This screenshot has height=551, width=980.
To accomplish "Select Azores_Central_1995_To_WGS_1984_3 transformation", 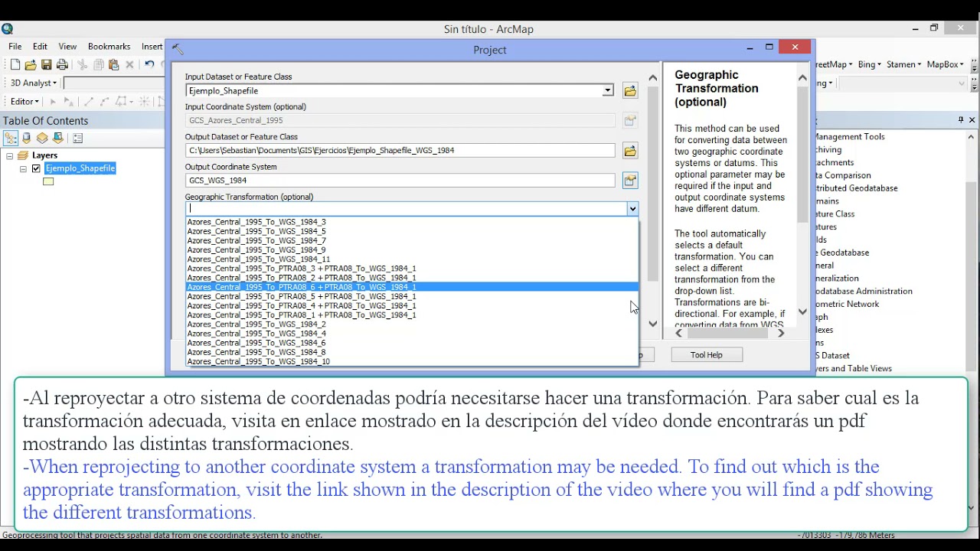I will (412, 222).
